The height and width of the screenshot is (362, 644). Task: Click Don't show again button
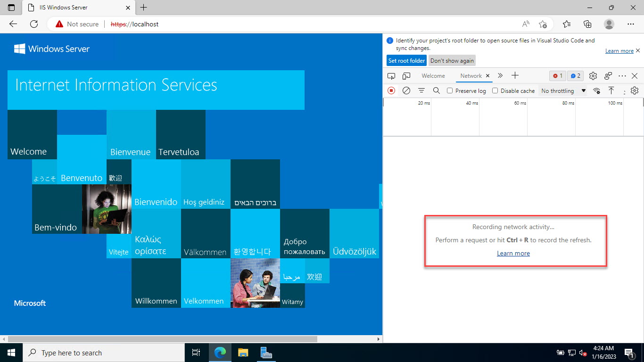pyautogui.click(x=452, y=60)
